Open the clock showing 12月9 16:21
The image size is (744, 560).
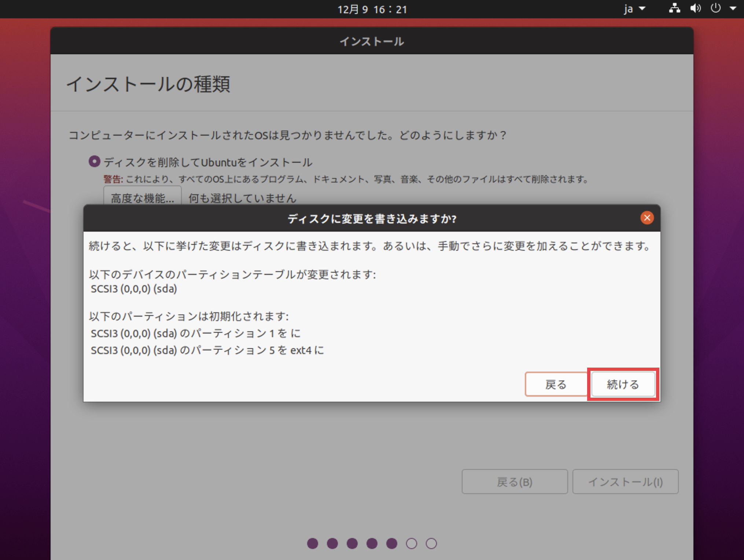(372, 9)
